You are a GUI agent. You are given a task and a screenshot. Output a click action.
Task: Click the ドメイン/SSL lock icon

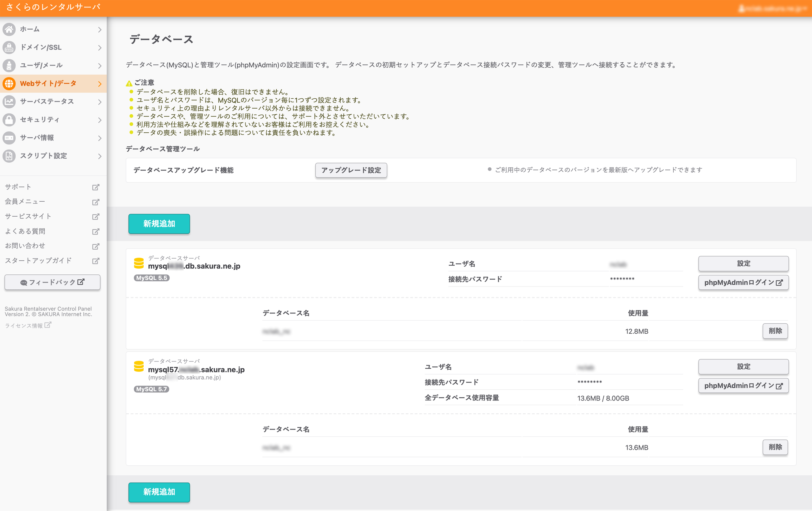pyautogui.click(x=9, y=47)
